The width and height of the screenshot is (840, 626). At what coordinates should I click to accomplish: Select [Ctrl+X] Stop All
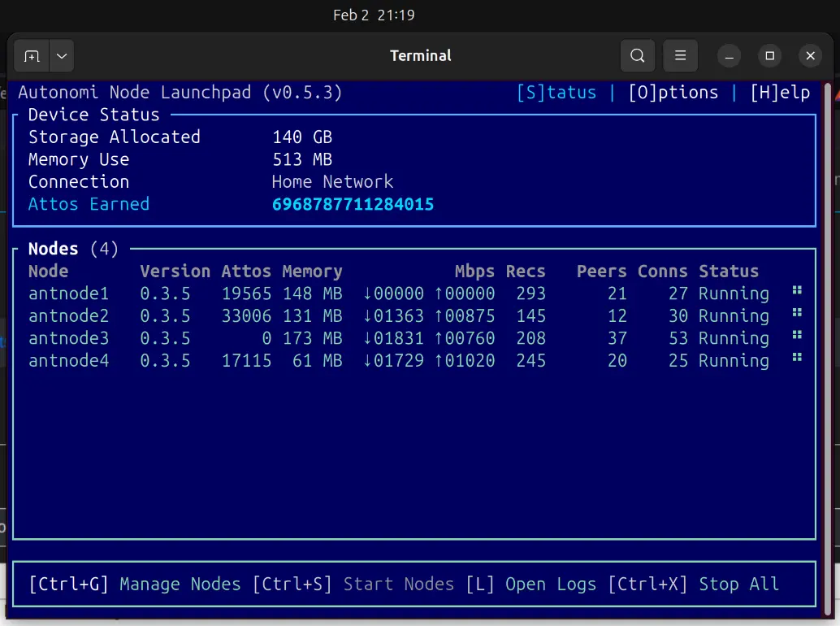[693, 584]
